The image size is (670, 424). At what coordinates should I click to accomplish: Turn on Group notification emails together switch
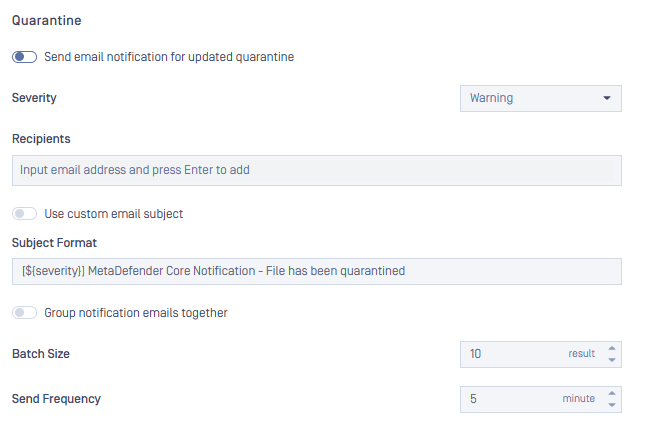(x=25, y=313)
